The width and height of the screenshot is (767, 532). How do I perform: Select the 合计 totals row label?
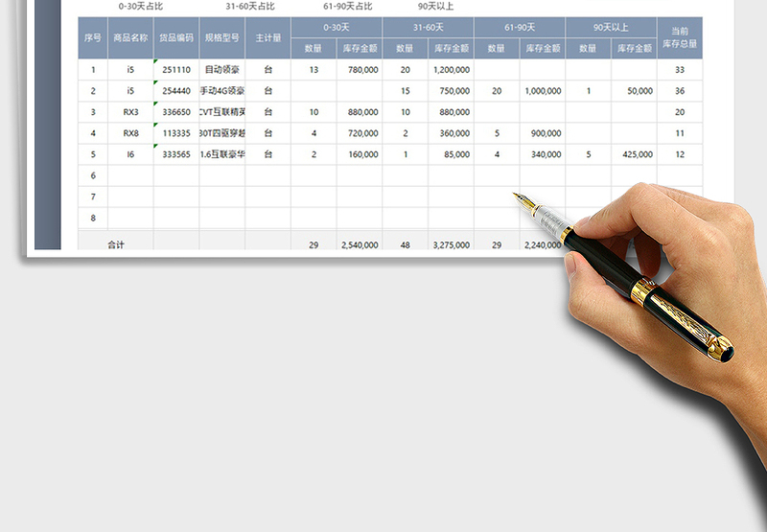coord(116,244)
